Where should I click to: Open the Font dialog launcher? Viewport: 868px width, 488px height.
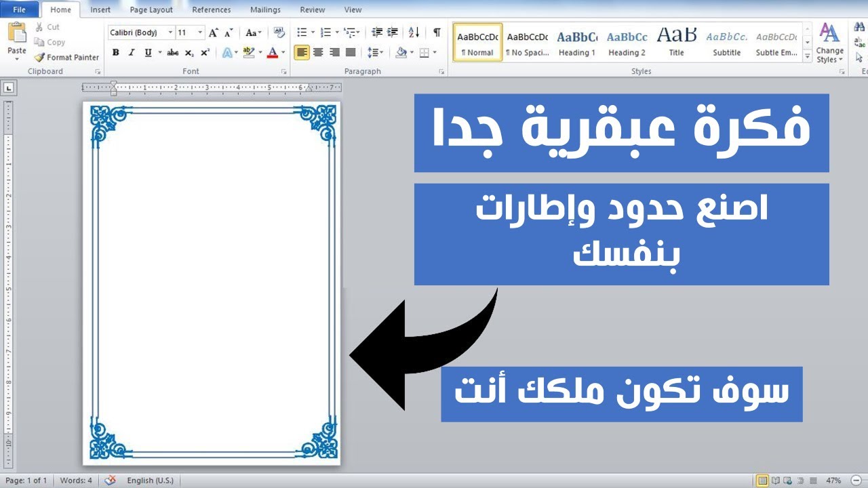click(285, 71)
